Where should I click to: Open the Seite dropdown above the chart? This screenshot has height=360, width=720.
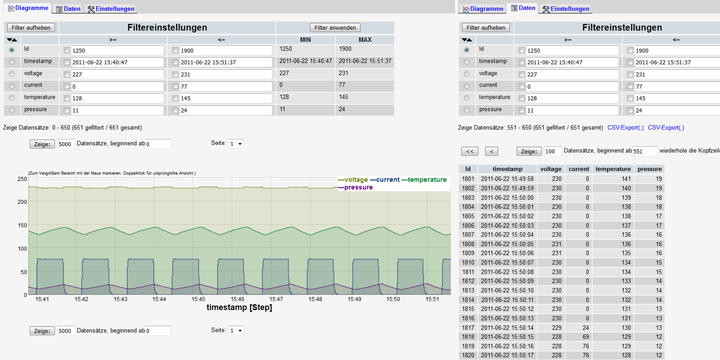click(x=236, y=144)
